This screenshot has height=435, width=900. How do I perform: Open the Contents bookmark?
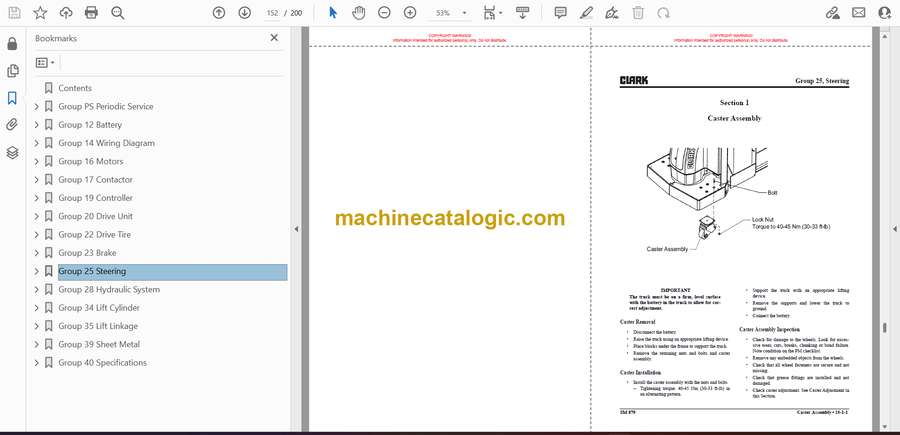[75, 88]
